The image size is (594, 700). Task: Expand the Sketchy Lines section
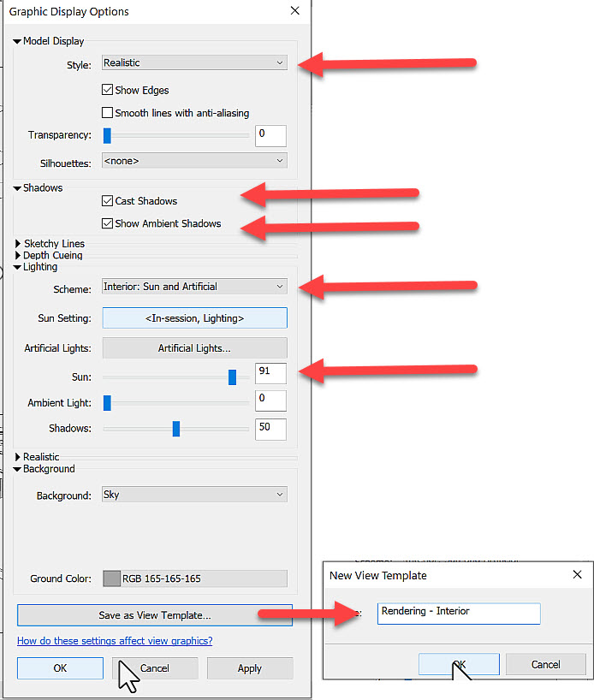[x=19, y=244]
